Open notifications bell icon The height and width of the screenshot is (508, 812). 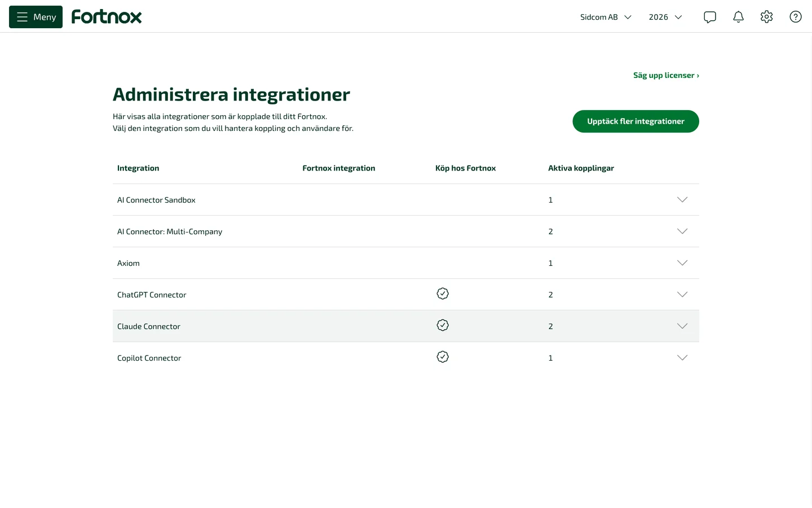point(738,17)
